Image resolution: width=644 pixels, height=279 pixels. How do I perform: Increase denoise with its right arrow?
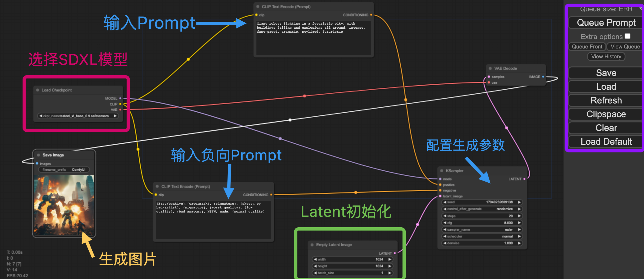(x=519, y=243)
